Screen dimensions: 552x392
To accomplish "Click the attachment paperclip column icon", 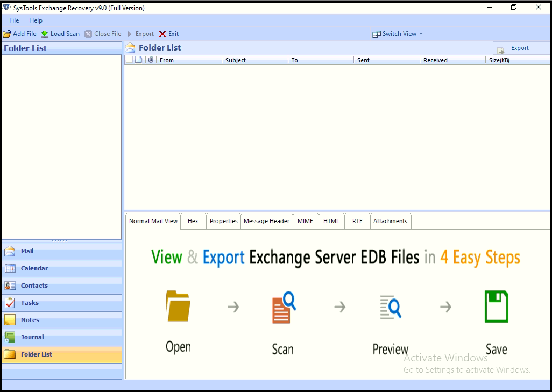I will tap(151, 60).
